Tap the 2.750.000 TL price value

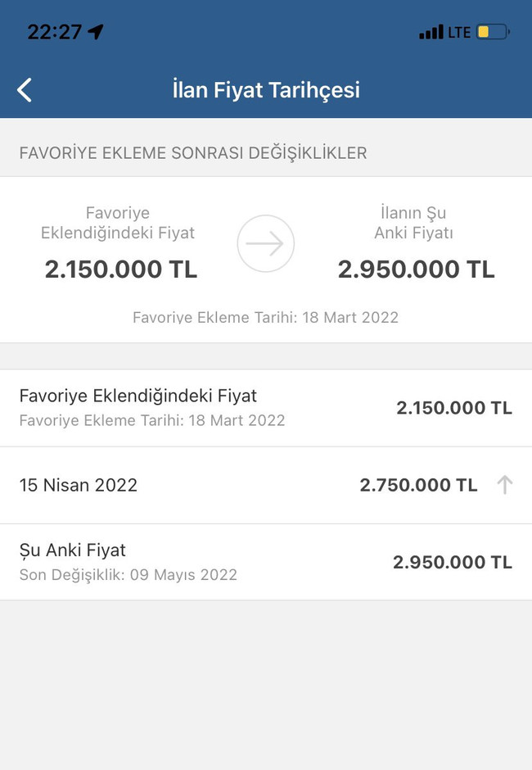[x=419, y=485]
